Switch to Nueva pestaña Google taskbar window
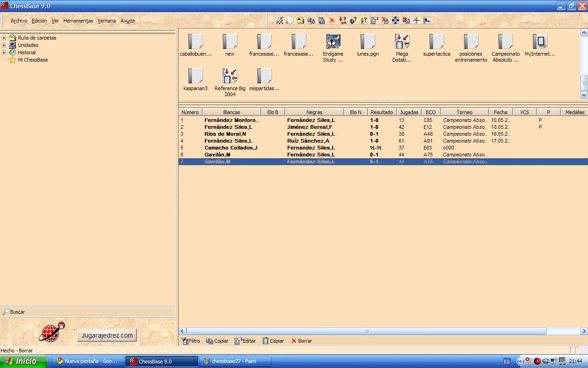The width and height of the screenshot is (588, 368). pos(88,361)
